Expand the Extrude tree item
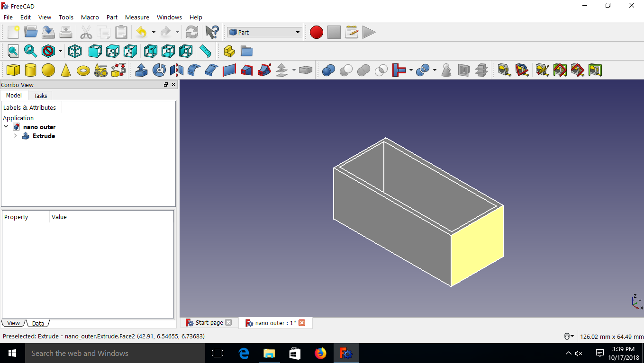The height and width of the screenshot is (363, 644). [15, 136]
